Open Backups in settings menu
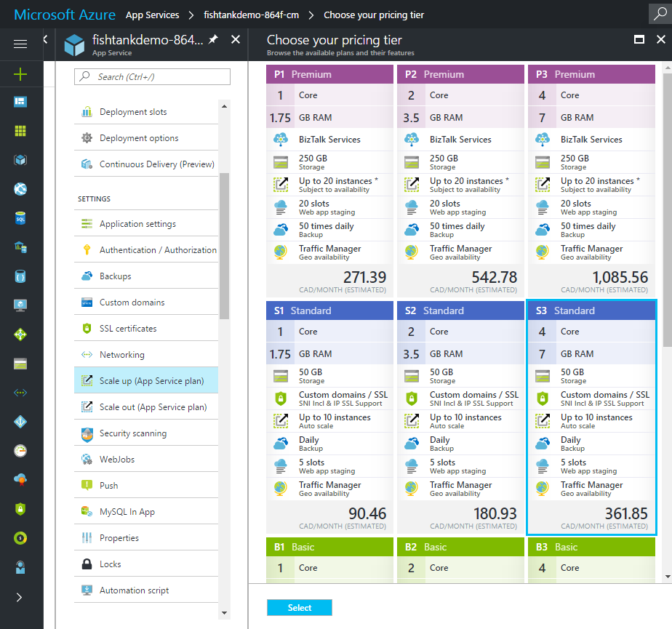 click(146, 276)
